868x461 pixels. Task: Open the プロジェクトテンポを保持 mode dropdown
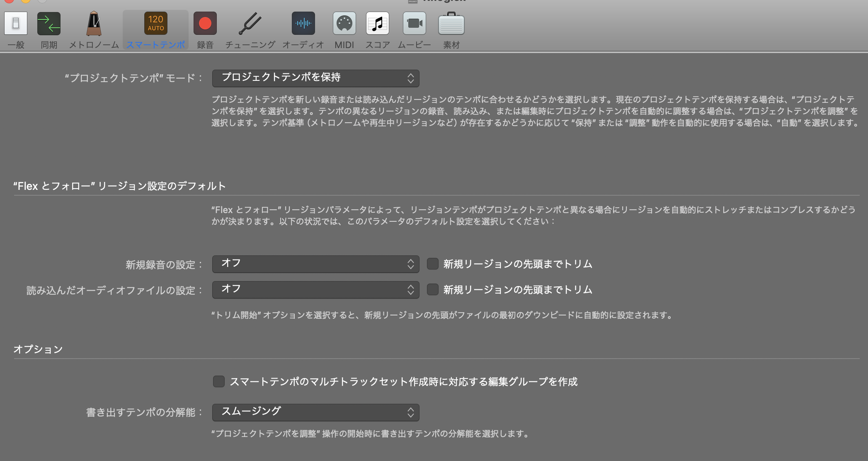coord(315,78)
